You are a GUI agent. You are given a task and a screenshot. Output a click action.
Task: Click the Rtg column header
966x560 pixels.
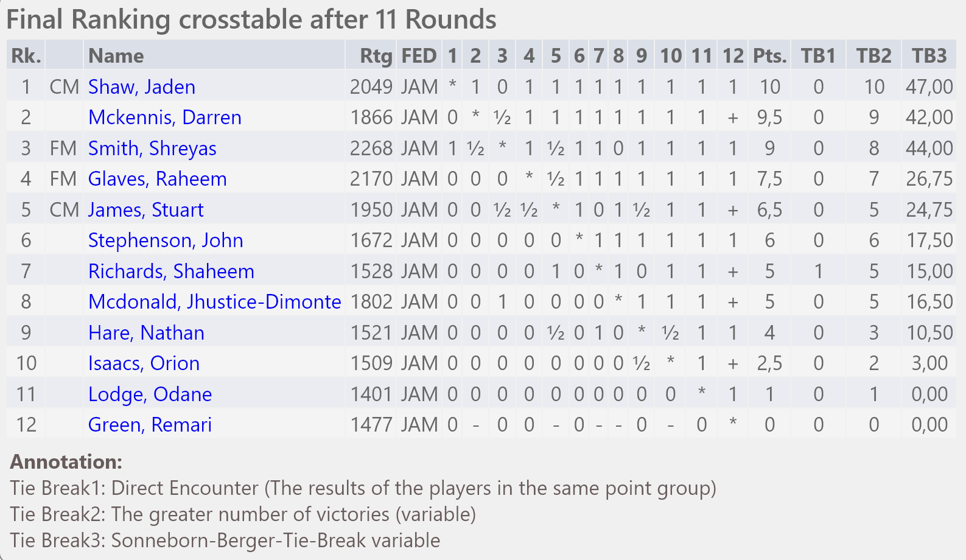[x=376, y=56]
